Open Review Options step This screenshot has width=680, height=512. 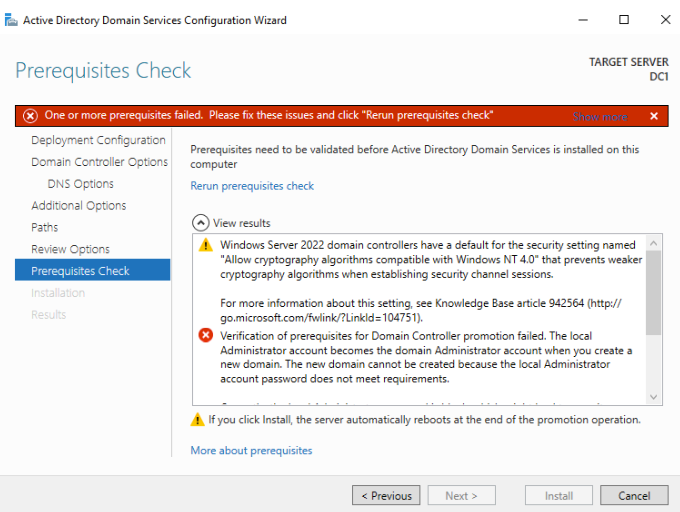pos(70,250)
